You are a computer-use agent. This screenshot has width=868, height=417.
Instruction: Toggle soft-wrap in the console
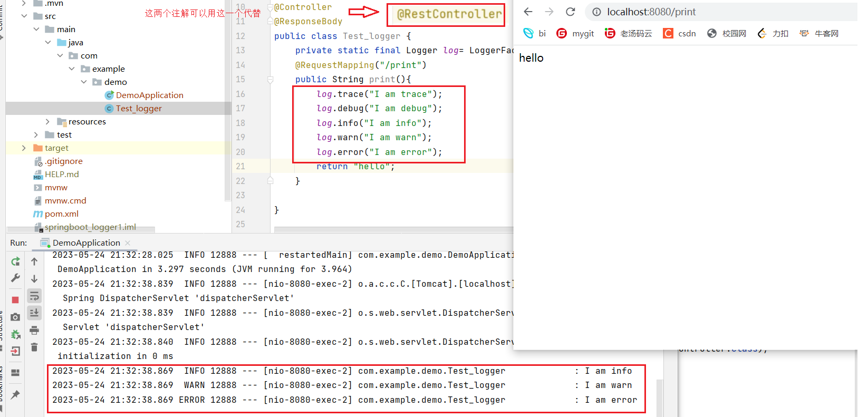34,296
